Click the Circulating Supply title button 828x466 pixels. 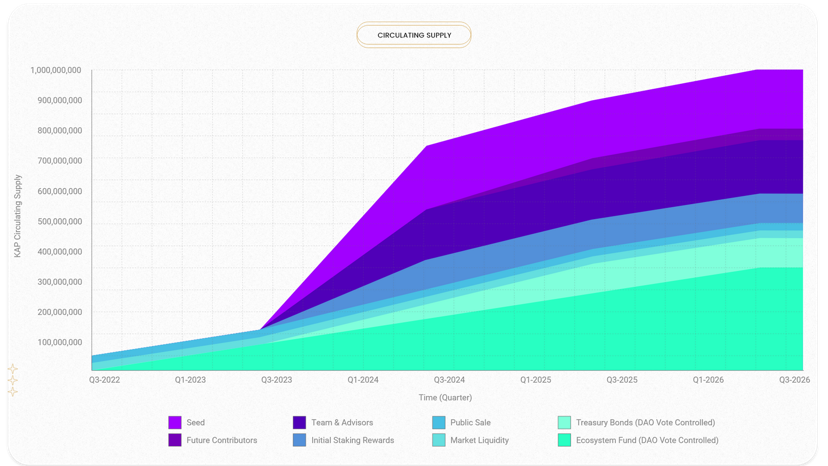[x=414, y=35]
